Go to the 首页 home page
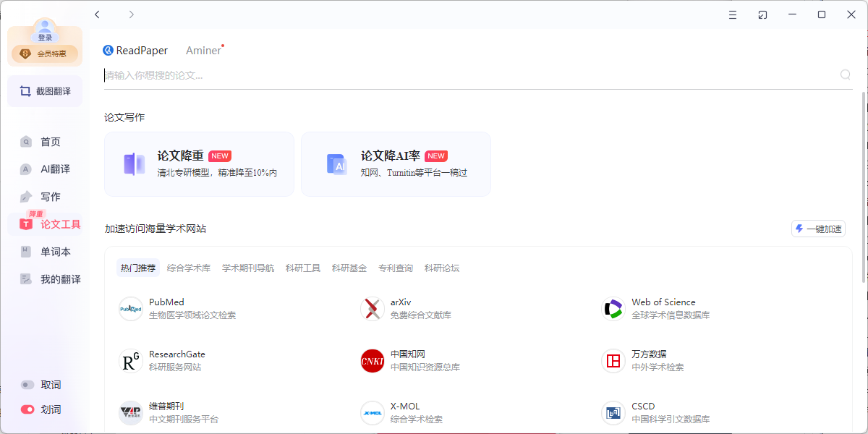The height and width of the screenshot is (434, 868). coord(45,141)
